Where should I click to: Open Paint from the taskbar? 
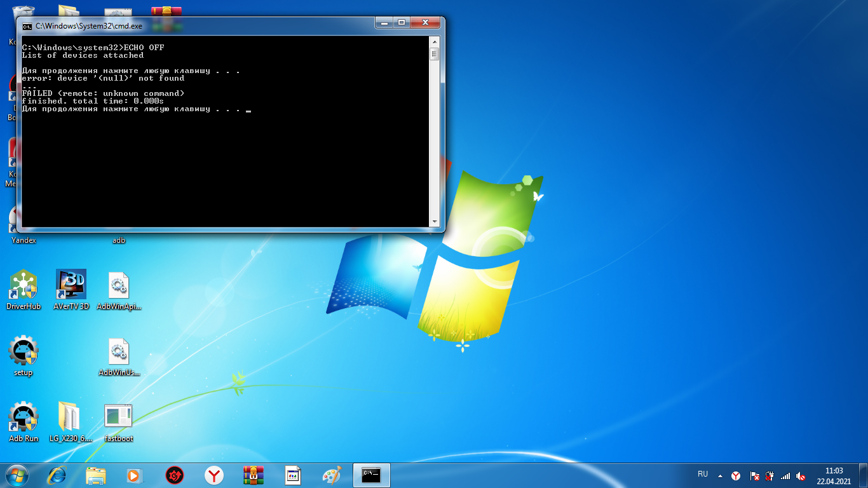pos(332,475)
